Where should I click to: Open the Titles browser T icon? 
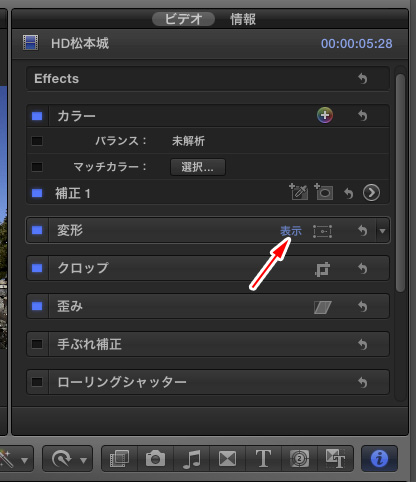[x=263, y=459]
